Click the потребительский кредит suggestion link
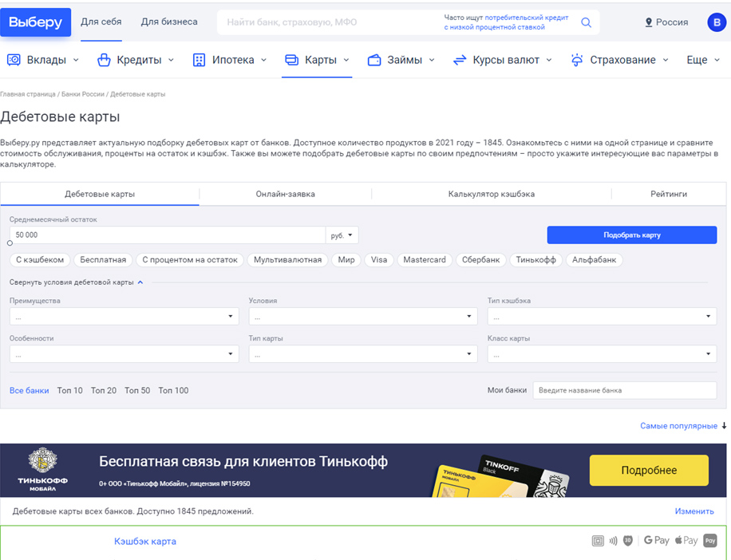Viewport: 731px width, 560px height. pos(527,18)
